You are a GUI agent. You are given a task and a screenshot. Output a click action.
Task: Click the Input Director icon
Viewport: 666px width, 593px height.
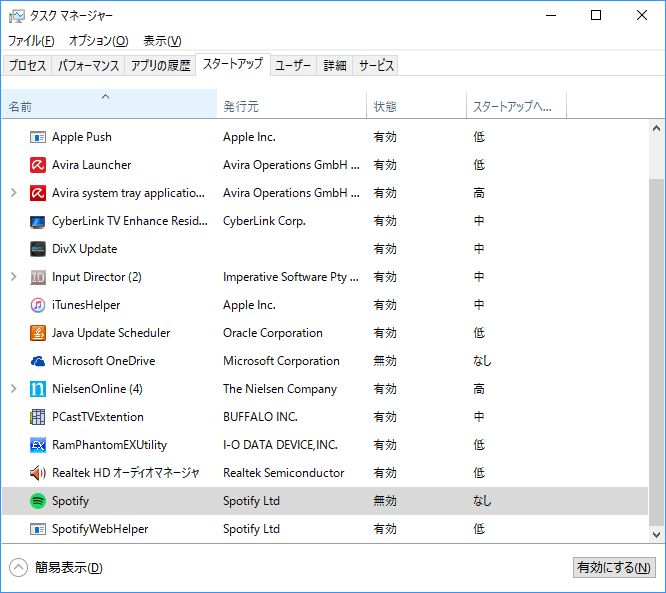[x=38, y=277]
